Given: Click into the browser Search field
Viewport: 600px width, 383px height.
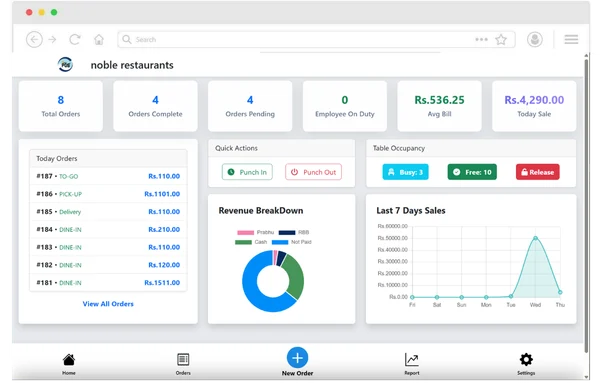Looking at the screenshot, I should 316,39.
